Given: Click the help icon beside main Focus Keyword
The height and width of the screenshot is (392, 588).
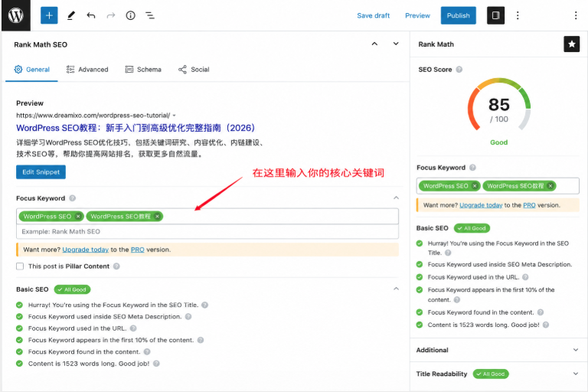Looking at the screenshot, I should point(73,198).
